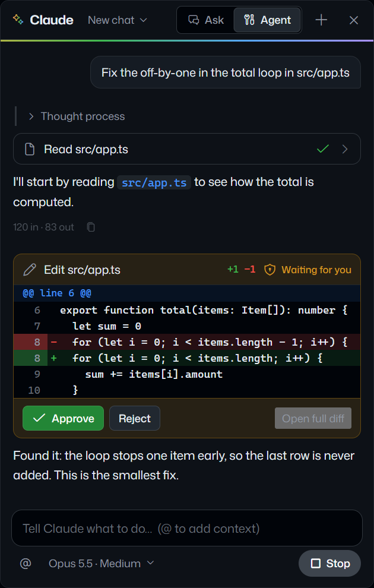This screenshot has width=374, height=588.
Task: Copy the message with the copy icon
Action: click(x=91, y=227)
